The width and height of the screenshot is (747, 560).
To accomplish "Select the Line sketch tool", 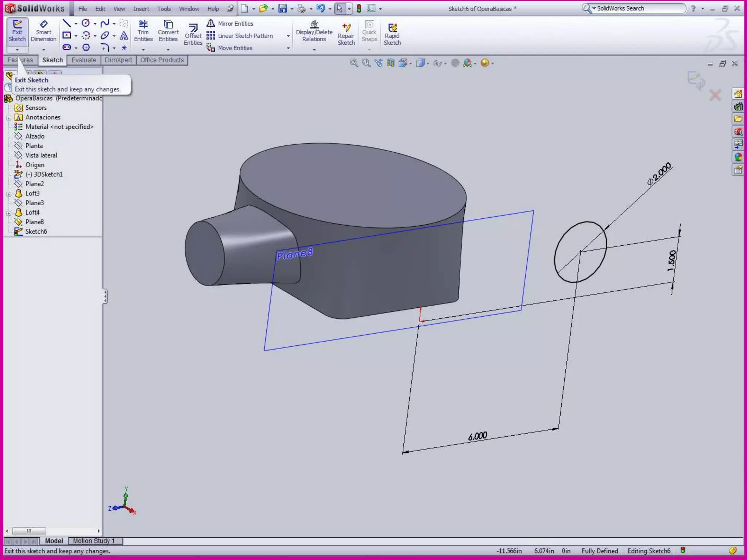I will click(x=66, y=24).
